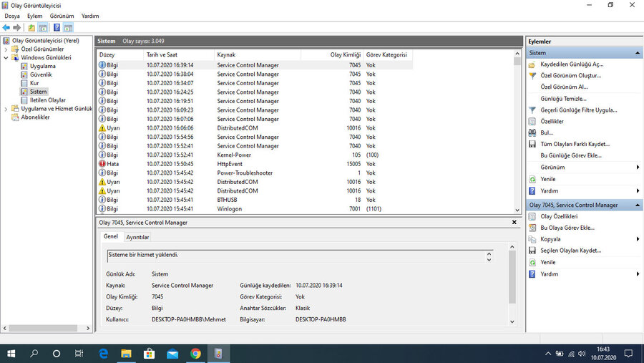Image resolution: width=644 pixels, height=363 pixels.
Task: Collapse the Windows Günlükleri tree node
Action: click(x=6, y=57)
